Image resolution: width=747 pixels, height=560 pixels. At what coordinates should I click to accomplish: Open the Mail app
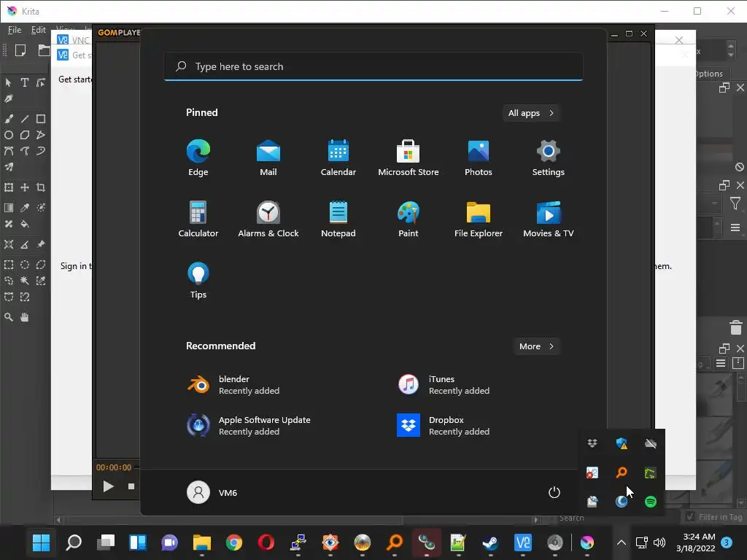click(268, 158)
